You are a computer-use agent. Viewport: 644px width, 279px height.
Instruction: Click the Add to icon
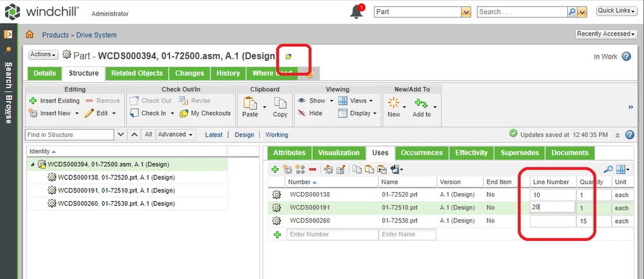(421, 103)
